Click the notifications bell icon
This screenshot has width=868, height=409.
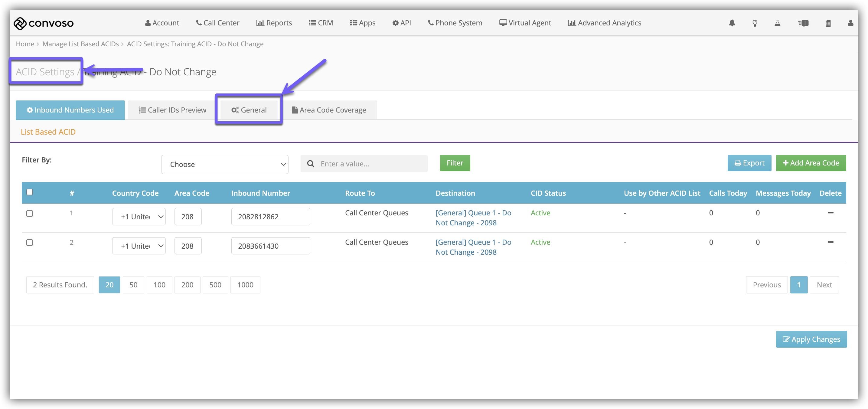732,23
